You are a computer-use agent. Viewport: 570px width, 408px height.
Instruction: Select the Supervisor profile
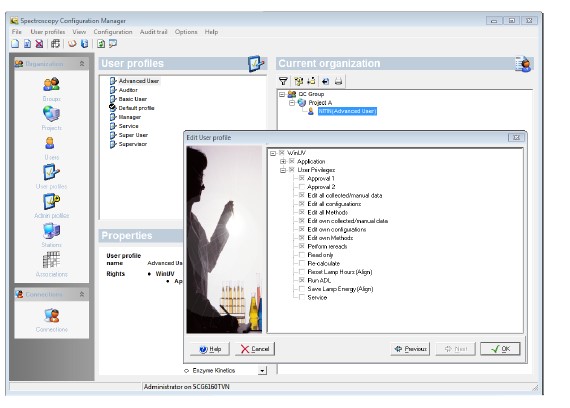coord(133,144)
